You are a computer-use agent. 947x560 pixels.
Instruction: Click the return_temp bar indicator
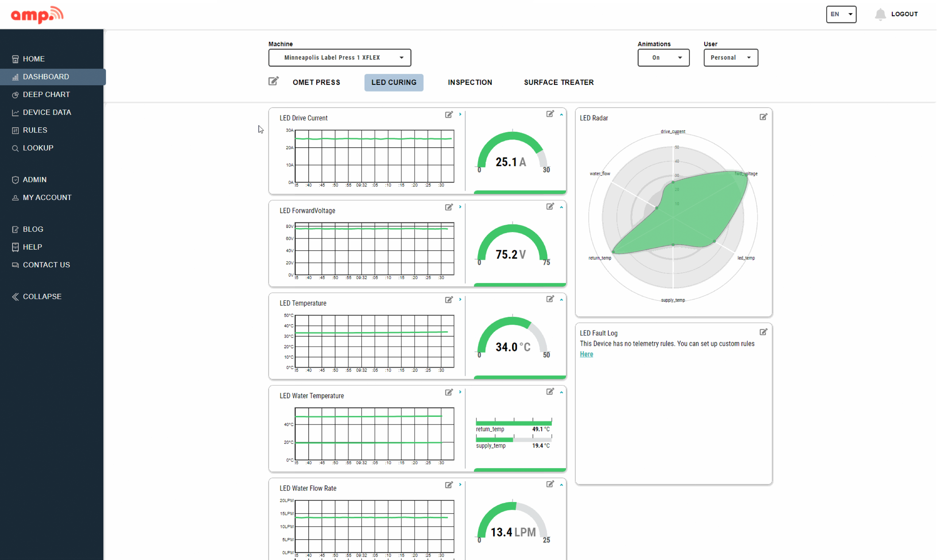[513, 423]
